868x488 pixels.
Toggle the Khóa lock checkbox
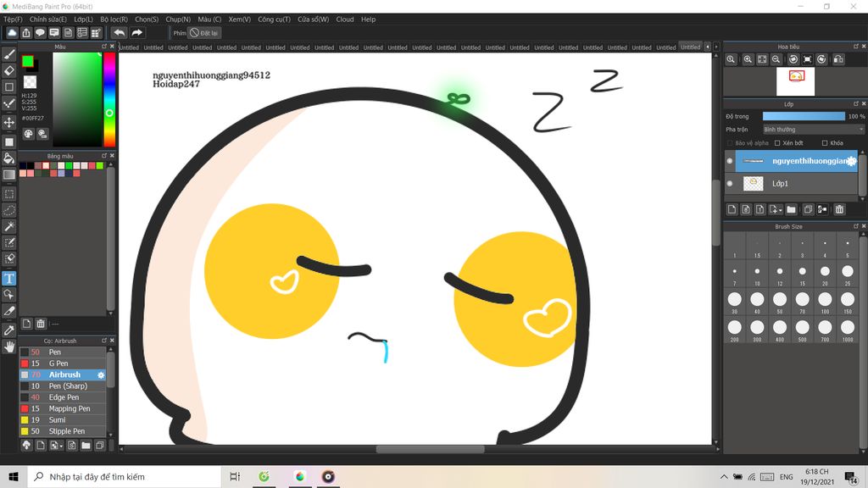point(825,142)
